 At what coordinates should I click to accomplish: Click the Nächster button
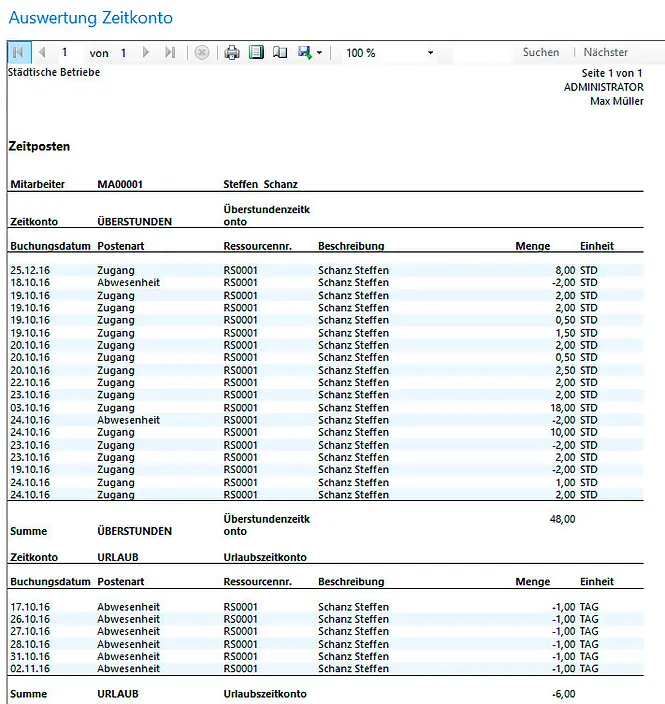click(x=606, y=53)
